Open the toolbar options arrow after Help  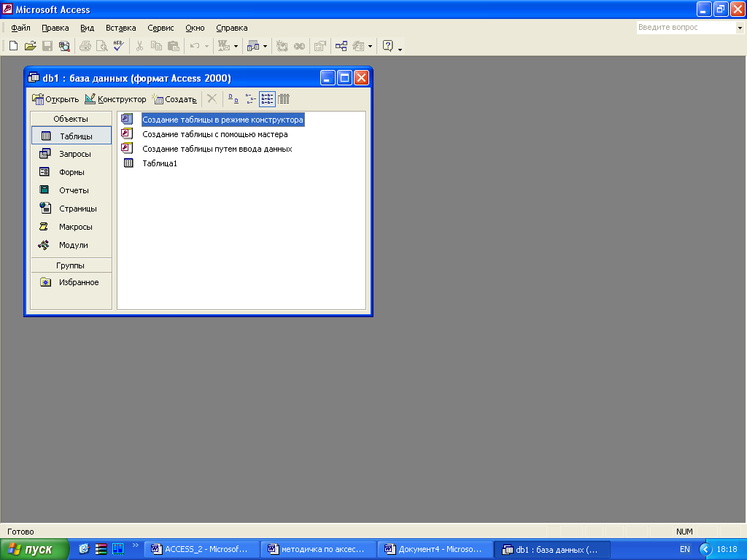tap(400, 48)
